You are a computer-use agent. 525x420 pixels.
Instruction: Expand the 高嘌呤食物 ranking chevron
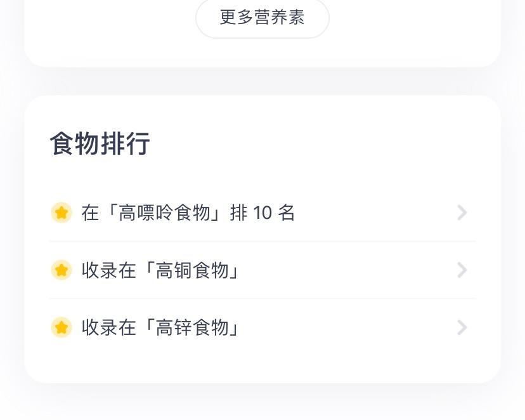pos(462,213)
